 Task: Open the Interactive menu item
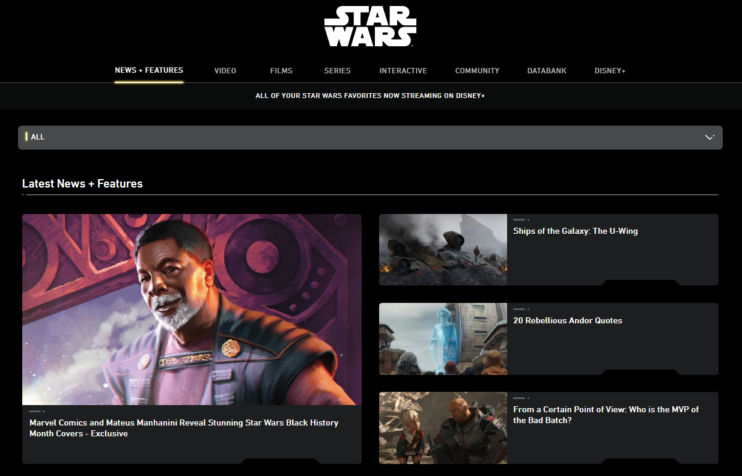[x=403, y=71]
